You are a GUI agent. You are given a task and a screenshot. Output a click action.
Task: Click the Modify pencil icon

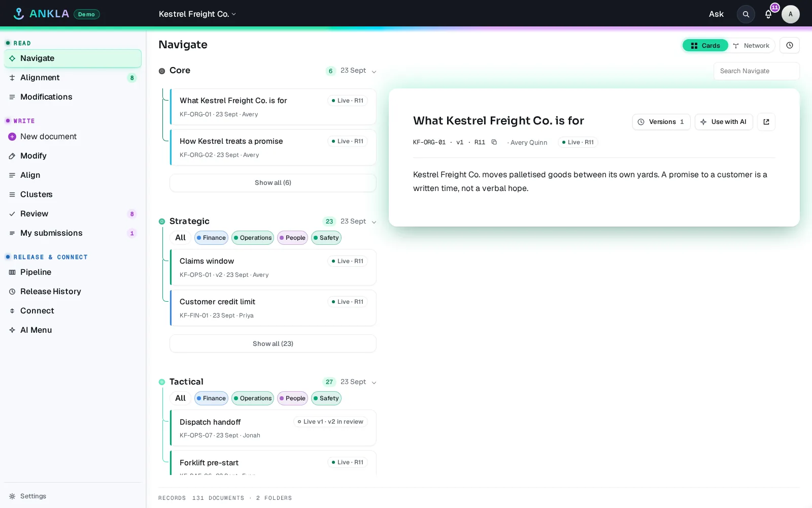point(12,156)
